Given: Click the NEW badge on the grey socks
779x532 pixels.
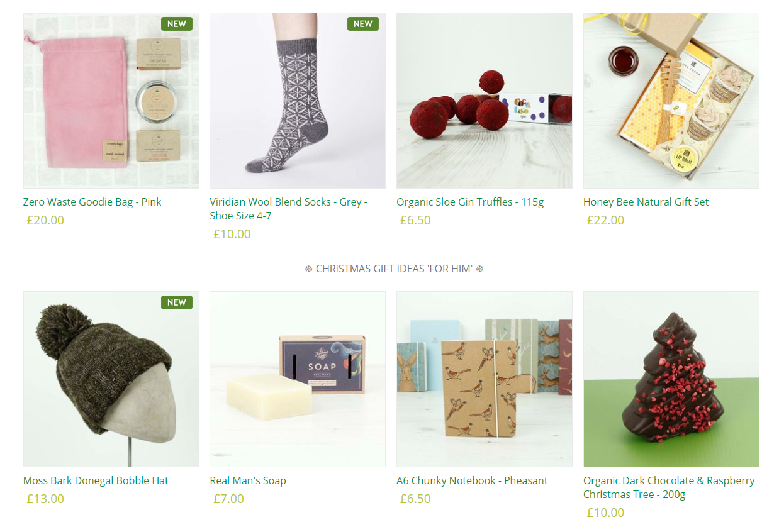Looking at the screenshot, I should coord(363,24).
